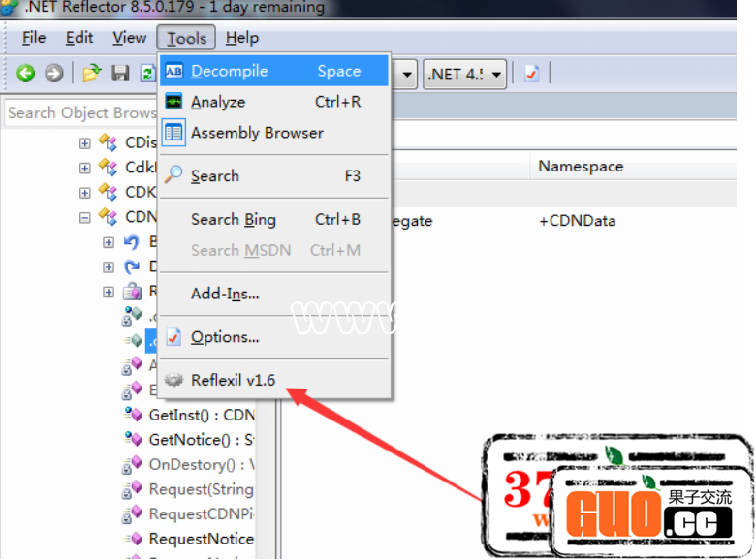Screen dimensions: 756x560
Task: Open the View menu
Action: (x=129, y=38)
